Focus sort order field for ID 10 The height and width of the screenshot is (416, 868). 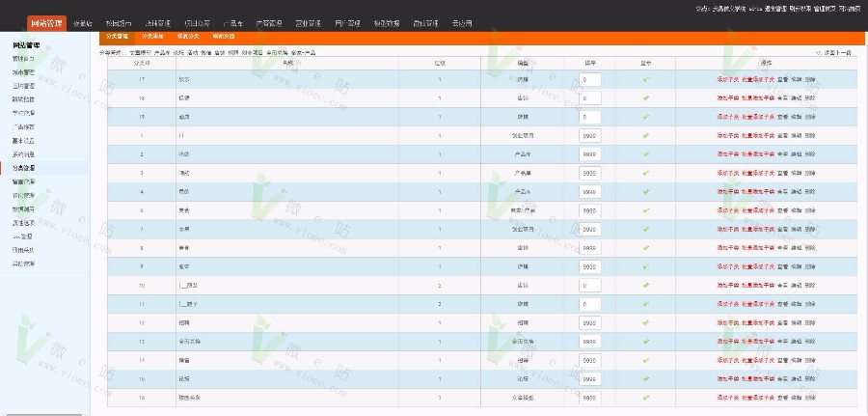click(590, 286)
